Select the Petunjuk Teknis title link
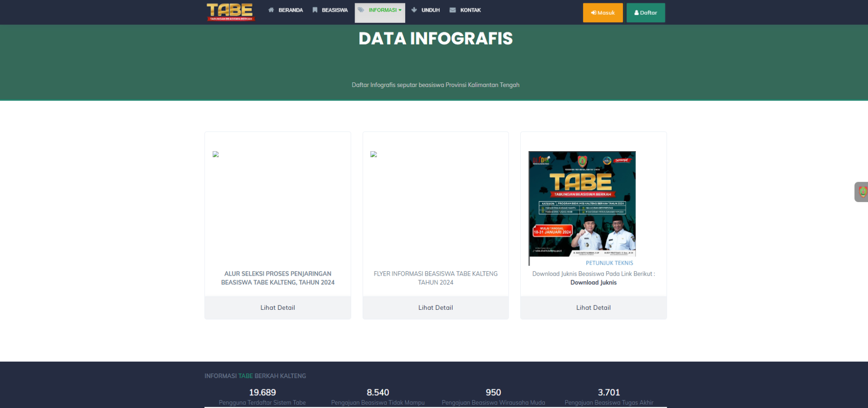Viewport: 868px width, 408px height. 609,263
